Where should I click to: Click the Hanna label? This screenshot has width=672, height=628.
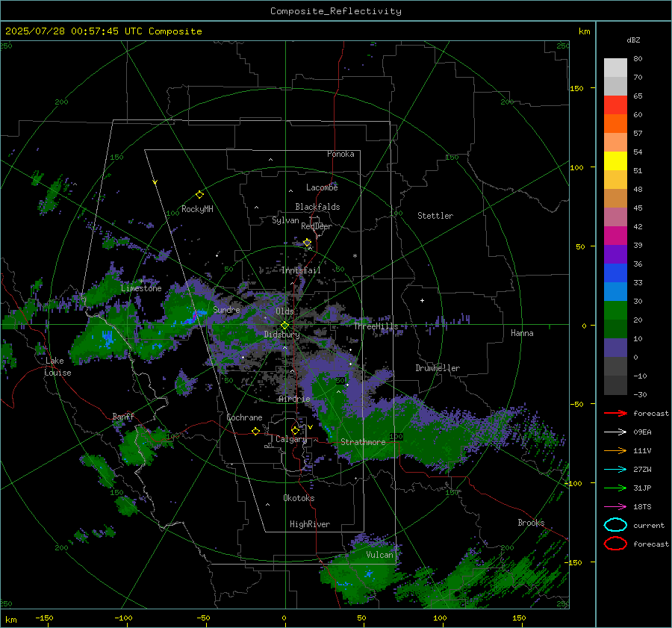522,333
